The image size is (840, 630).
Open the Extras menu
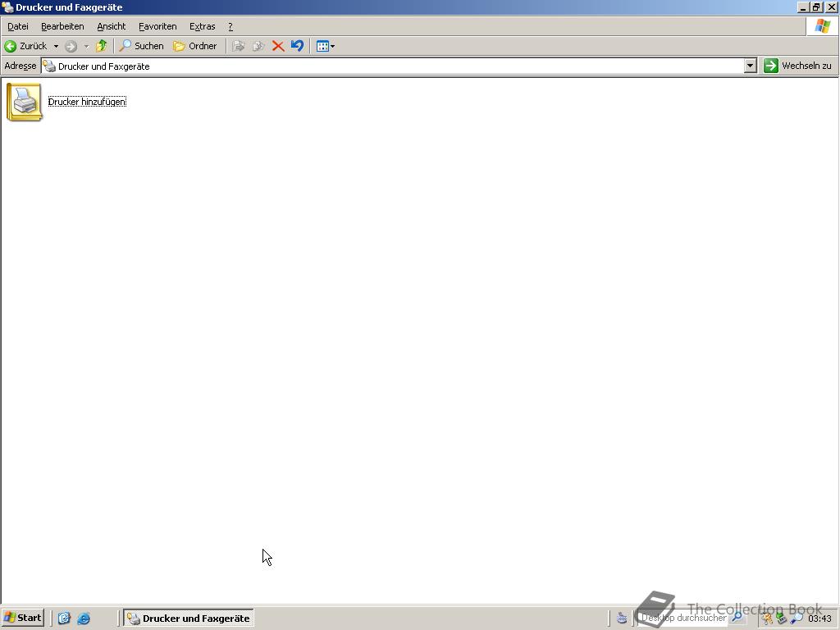pyautogui.click(x=202, y=26)
